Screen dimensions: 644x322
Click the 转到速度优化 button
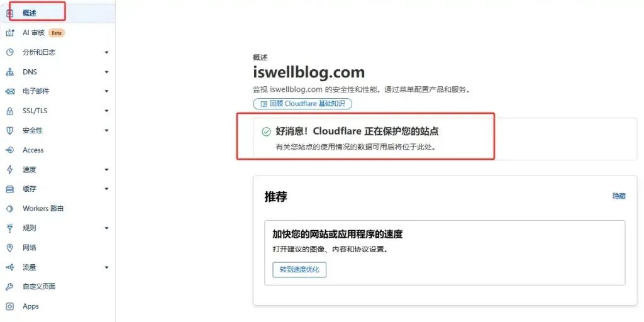(299, 270)
